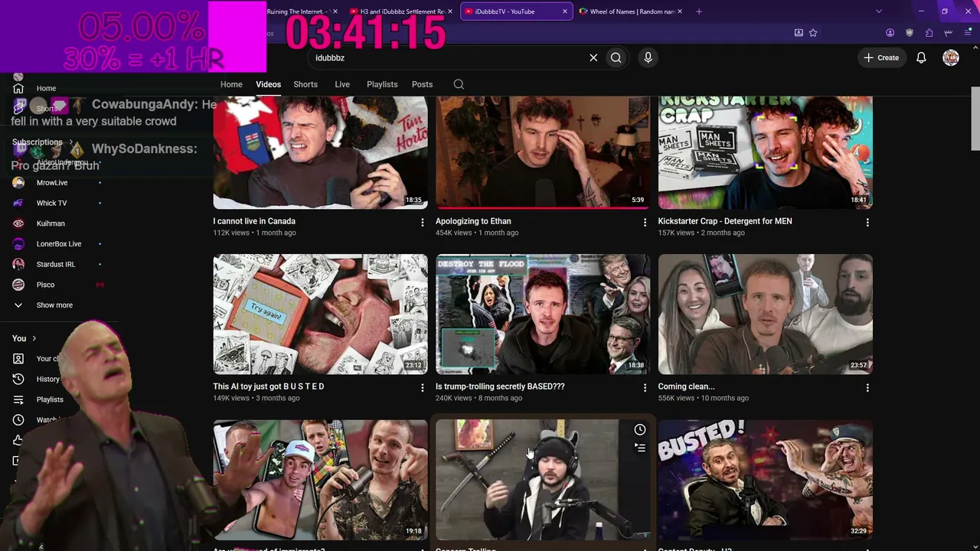
Task: Click the browser shield icon
Action: (x=910, y=33)
